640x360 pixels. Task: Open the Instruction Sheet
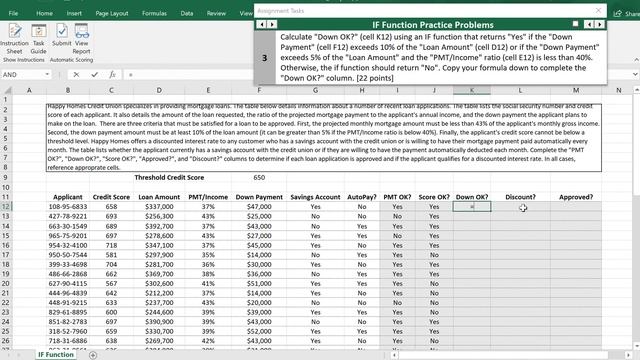point(15,39)
